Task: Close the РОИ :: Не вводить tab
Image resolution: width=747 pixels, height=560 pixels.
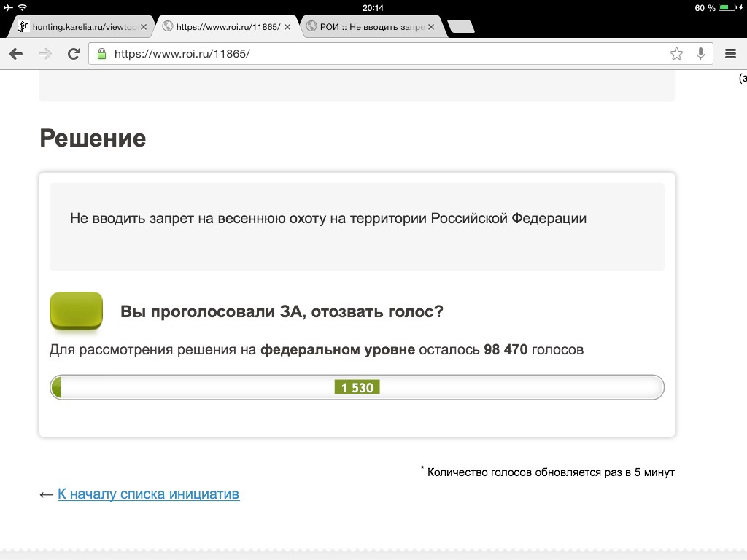Action: click(431, 27)
